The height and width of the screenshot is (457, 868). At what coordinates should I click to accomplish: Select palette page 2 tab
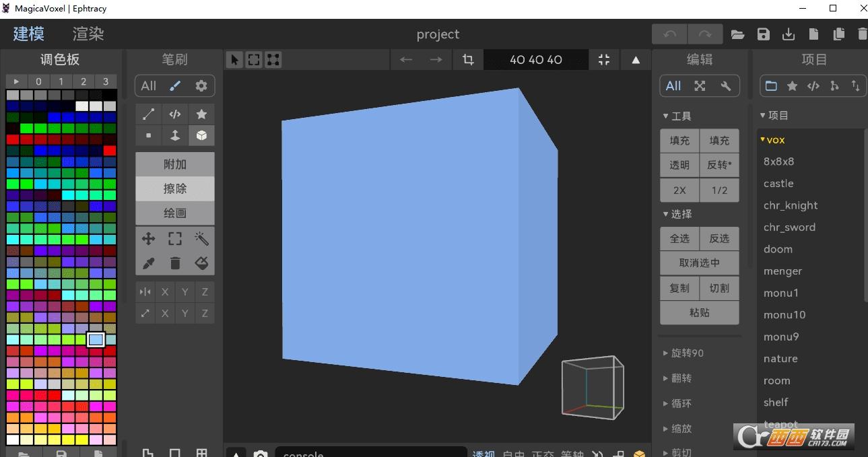point(84,81)
